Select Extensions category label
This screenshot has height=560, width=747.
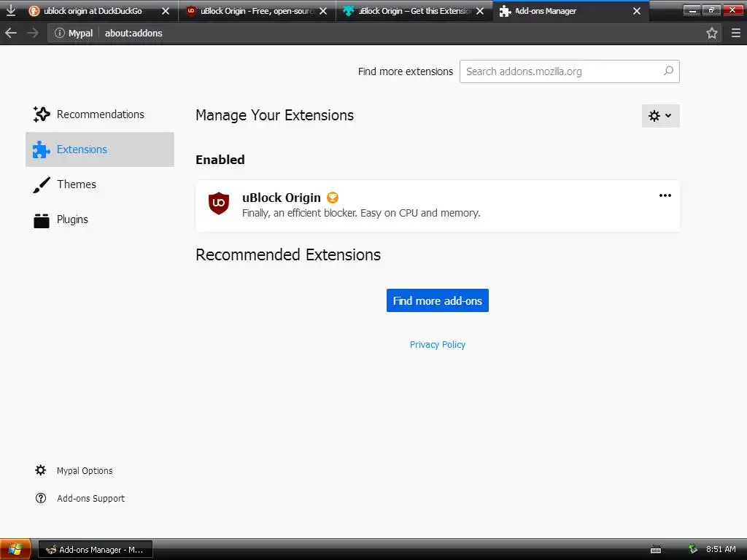pyautogui.click(x=82, y=149)
